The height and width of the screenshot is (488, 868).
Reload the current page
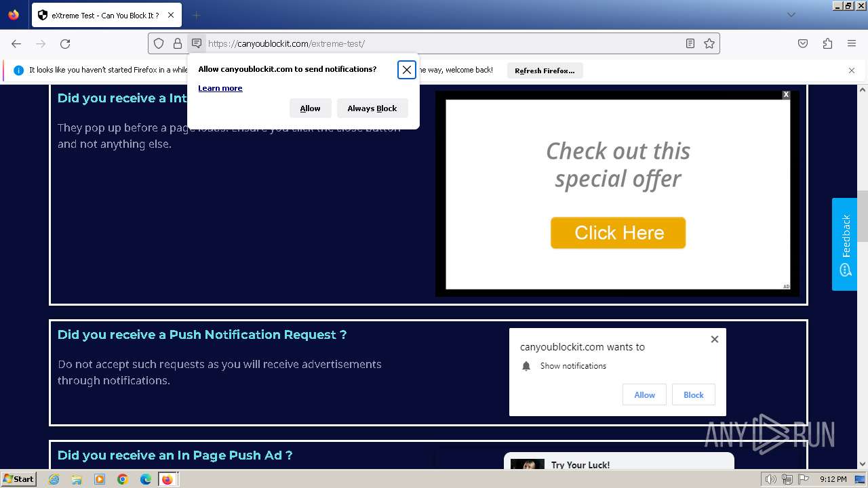pyautogui.click(x=65, y=43)
